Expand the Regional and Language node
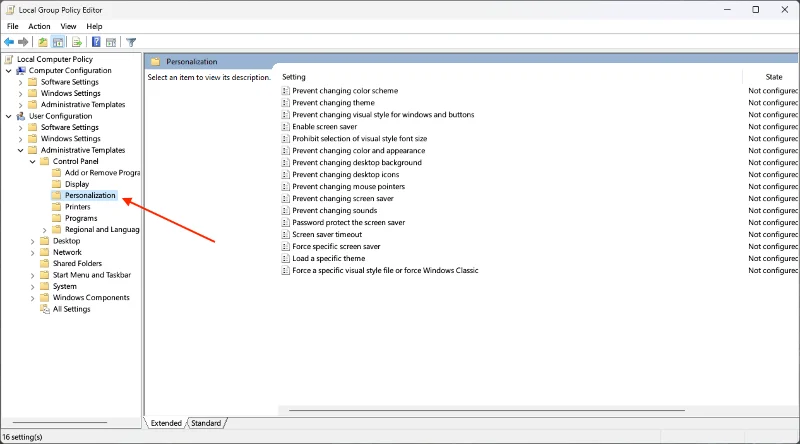800x444 pixels. [x=44, y=230]
